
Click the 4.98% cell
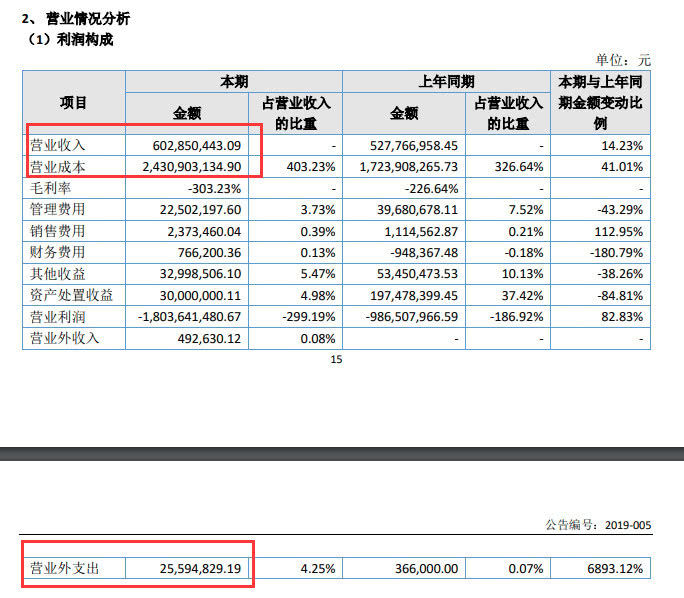tap(318, 295)
